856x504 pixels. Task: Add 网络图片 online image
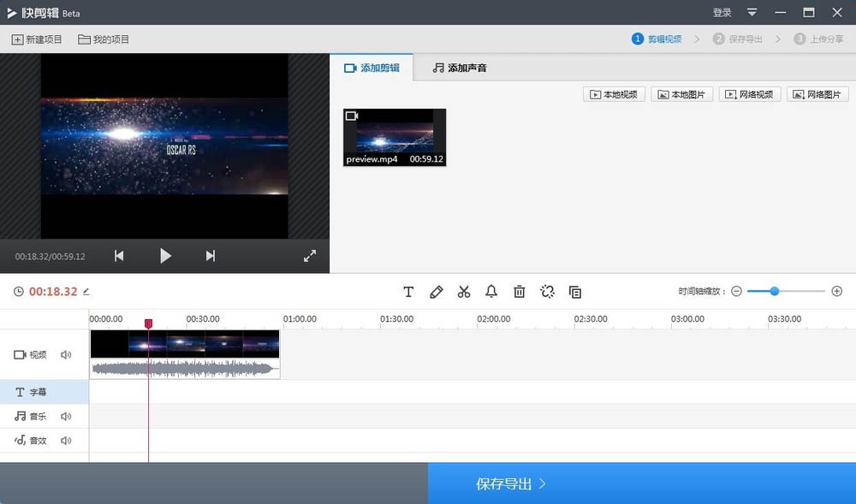817,94
